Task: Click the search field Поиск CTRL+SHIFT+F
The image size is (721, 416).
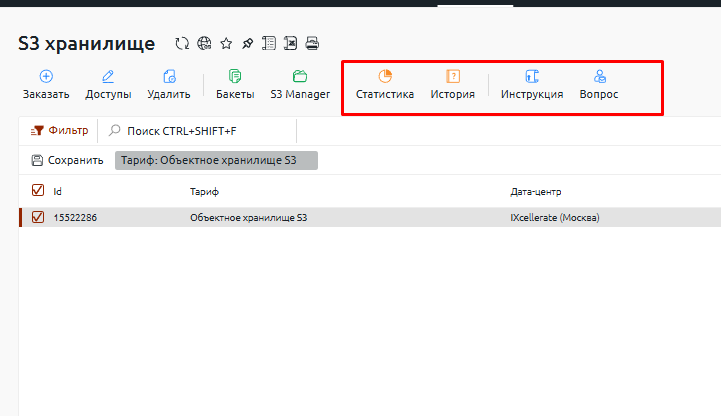Action: [198, 131]
